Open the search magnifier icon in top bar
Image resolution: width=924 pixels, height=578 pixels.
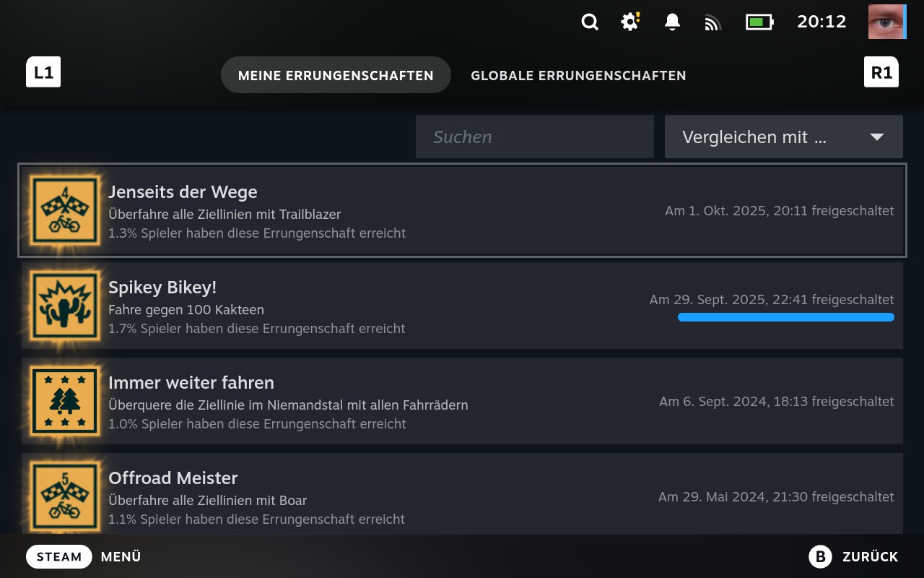point(590,22)
